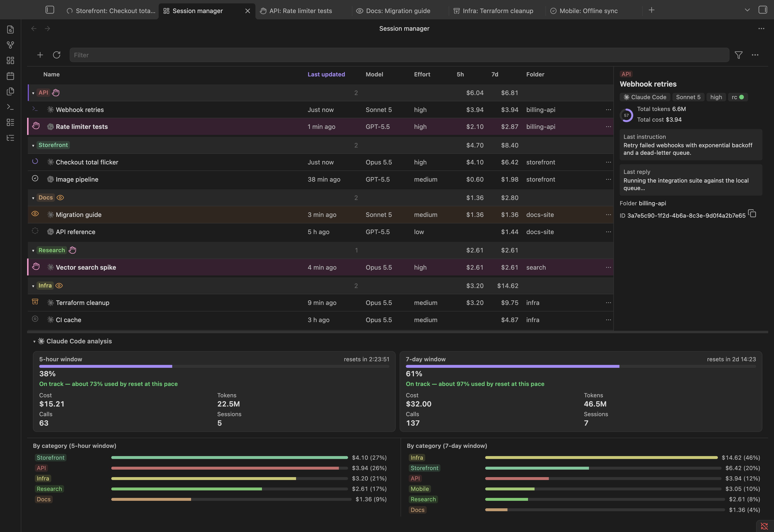774x532 pixels.
Task: Click the 5-hour window usage bar
Action: click(214, 366)
